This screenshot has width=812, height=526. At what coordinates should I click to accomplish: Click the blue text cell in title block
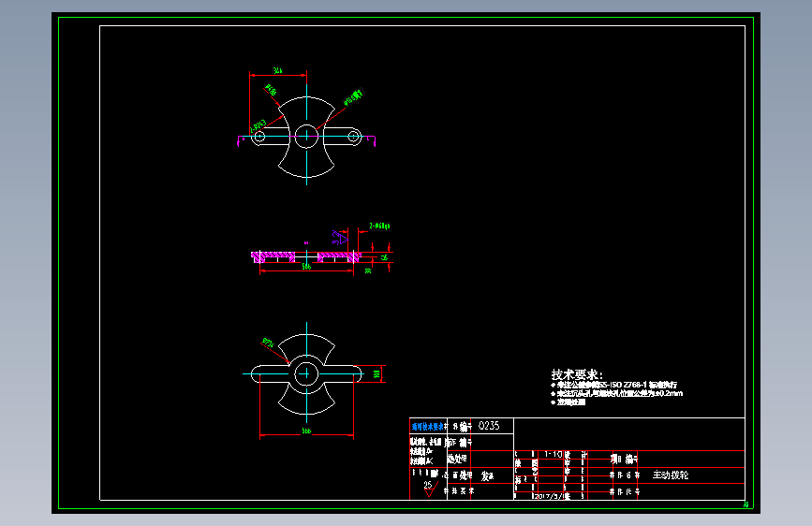428,427
